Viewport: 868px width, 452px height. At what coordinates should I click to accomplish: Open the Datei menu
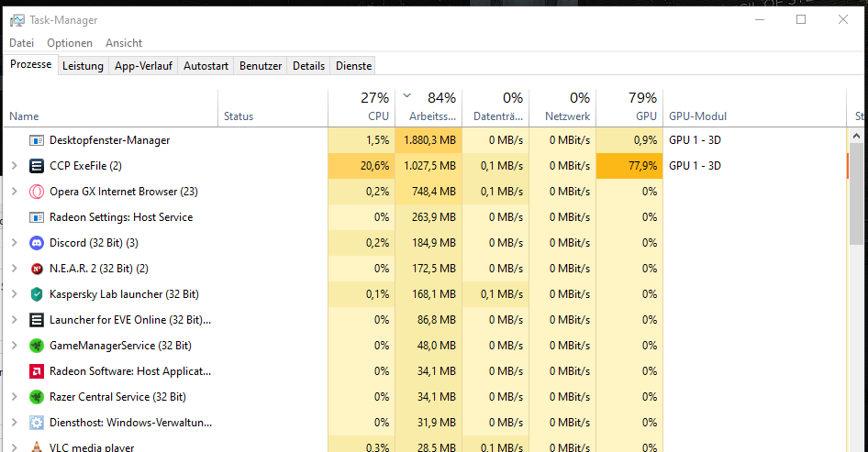coord(22,43)
